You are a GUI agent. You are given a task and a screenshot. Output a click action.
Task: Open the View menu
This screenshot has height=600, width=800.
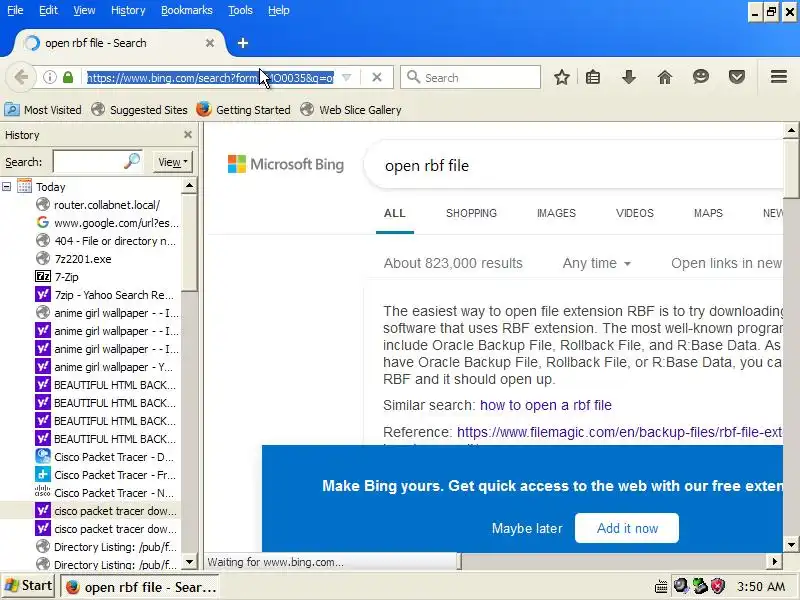(84, 10)
